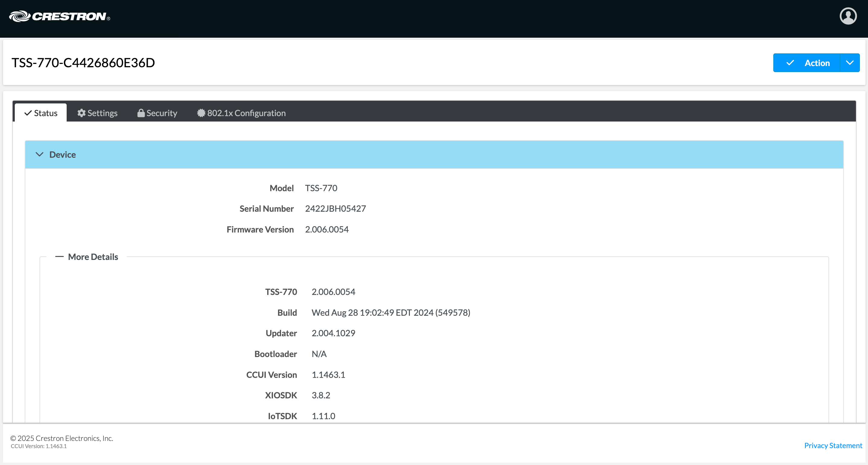The image size is (868, 465).
Task: Click the Crestron logo
Action: pos(59,16)
